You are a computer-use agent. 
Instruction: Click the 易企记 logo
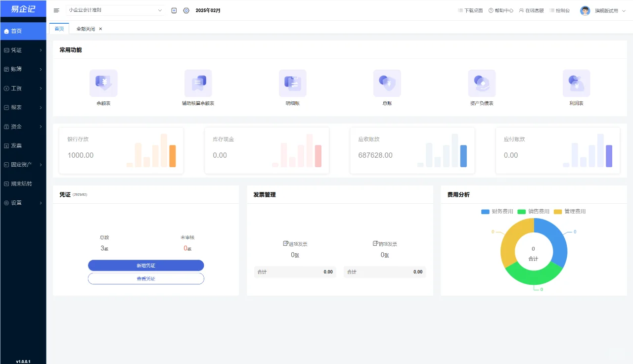tap(23, 9)
